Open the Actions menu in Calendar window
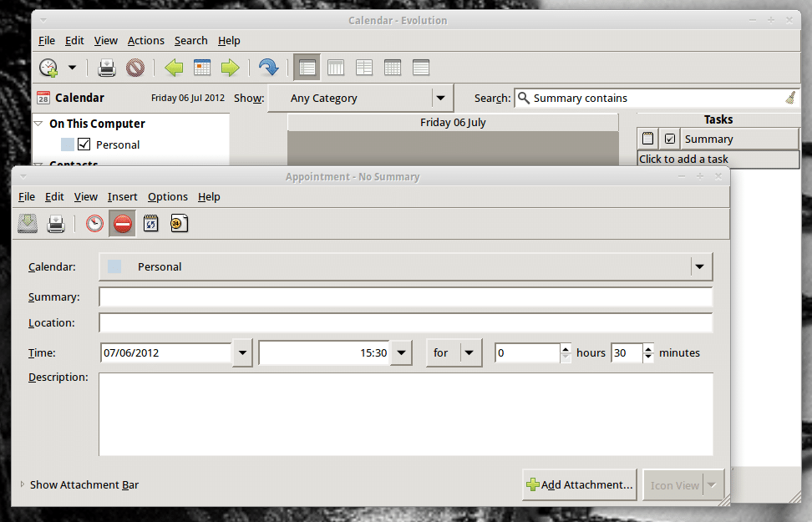812x522 pixels. (146, 40)
